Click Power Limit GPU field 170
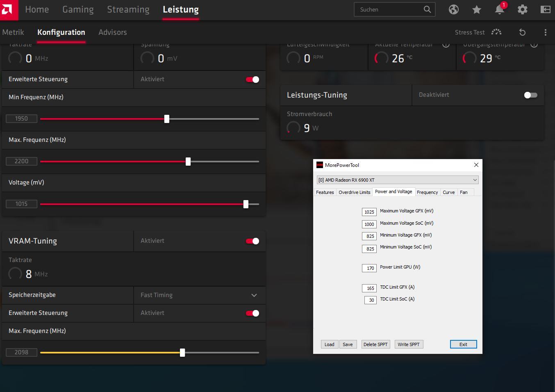The height and width of the screenshot is (392, 555). 369,268
